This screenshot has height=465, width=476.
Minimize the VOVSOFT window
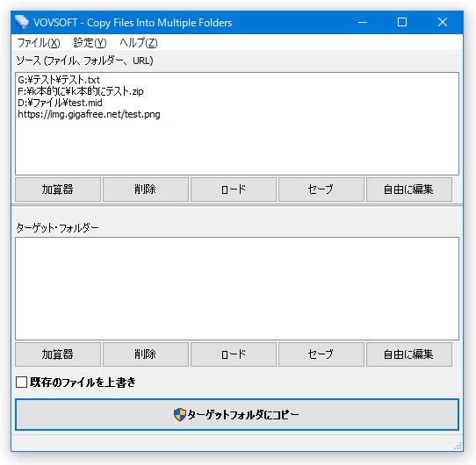point(363,23)
